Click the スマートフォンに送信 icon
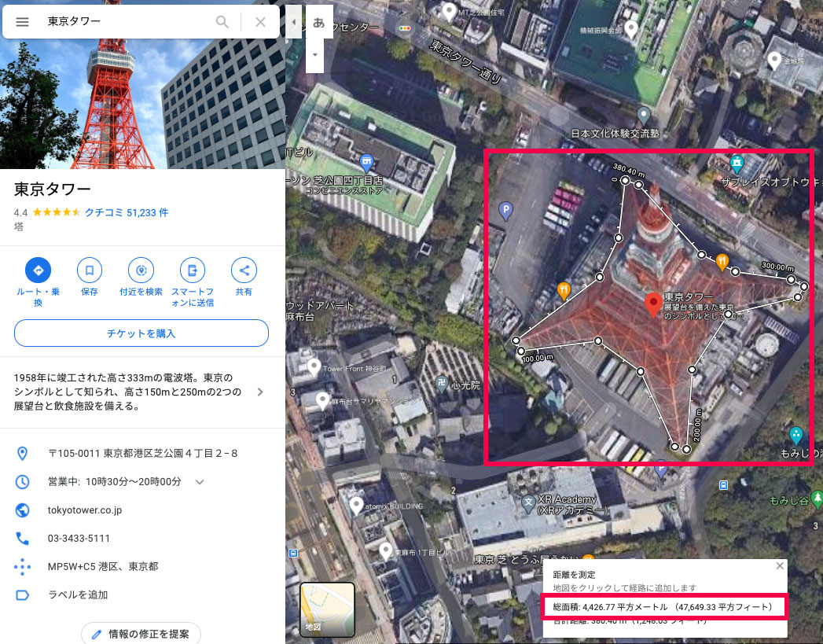 [x=193, y=270]
